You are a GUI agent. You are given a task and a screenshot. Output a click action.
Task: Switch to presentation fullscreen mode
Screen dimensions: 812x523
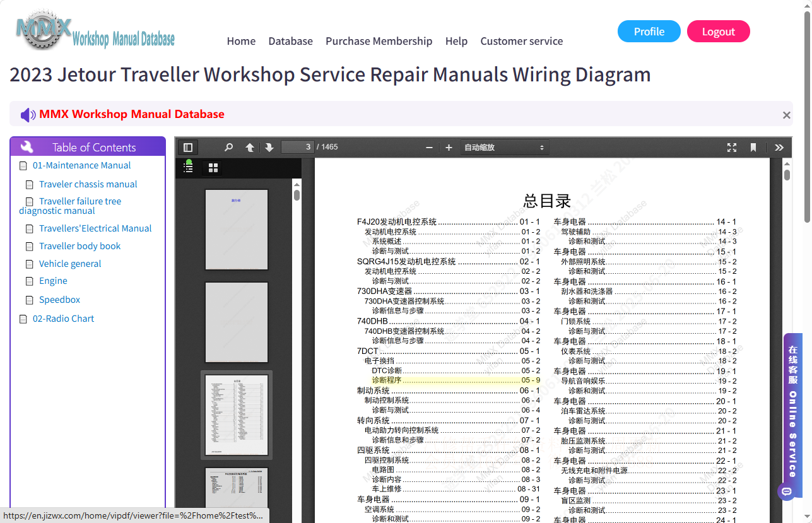(732, 148)
